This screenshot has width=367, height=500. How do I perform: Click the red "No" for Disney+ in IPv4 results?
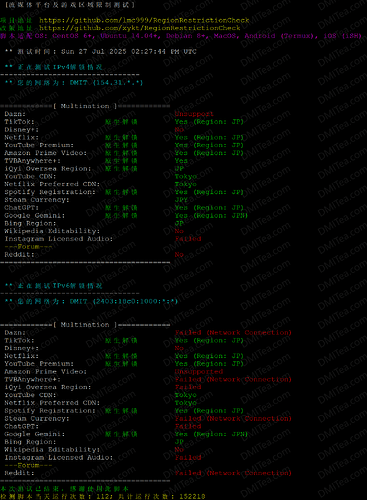pyautogui.click(x=179, y=130)
